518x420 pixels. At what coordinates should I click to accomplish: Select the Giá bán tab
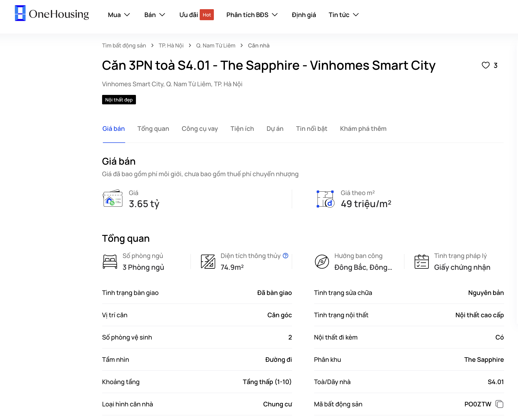pyautogui.click(x=114, y=129)
